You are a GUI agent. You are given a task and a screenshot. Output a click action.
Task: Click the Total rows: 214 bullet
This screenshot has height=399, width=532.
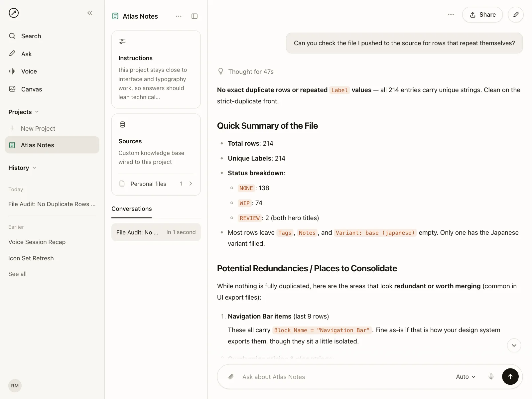click(250, 143)
